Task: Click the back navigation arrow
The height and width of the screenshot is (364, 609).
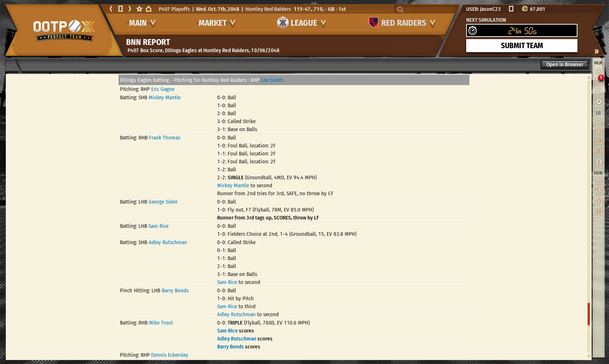Action: point(111,9)
